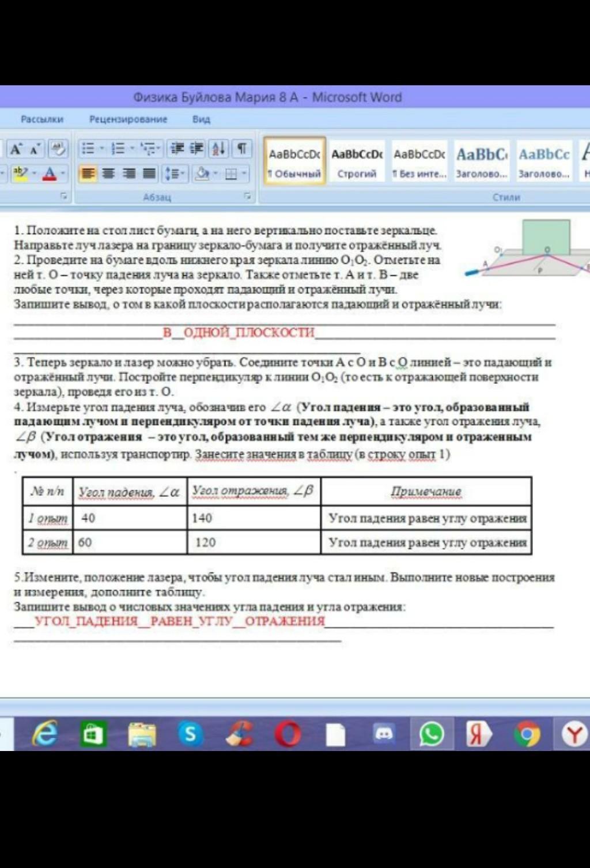590x868 pixels.
Task: Click the table cell containing 40
Action: click(130, 518)
